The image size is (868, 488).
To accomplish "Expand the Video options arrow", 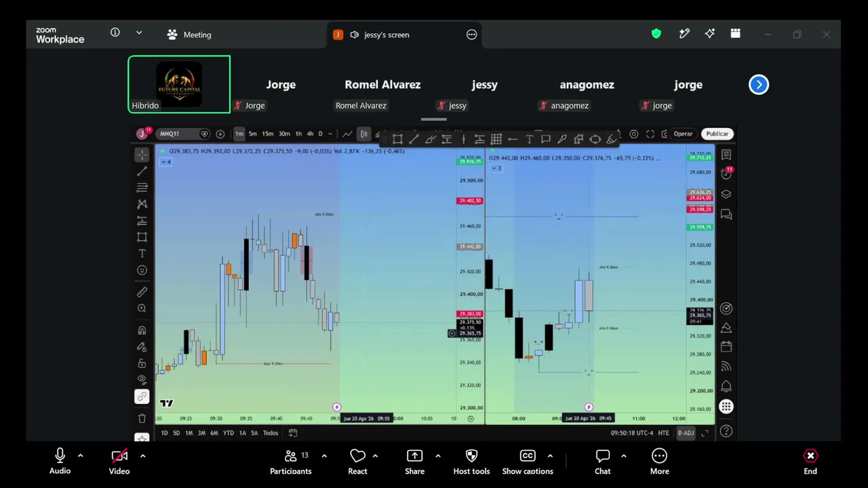I will tap(142, 456).
